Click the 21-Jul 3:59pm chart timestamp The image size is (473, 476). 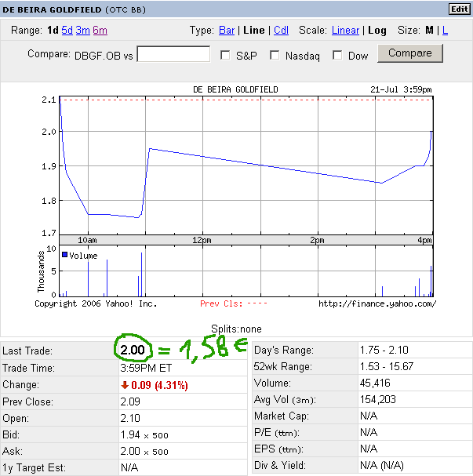(x=401, y=89)
